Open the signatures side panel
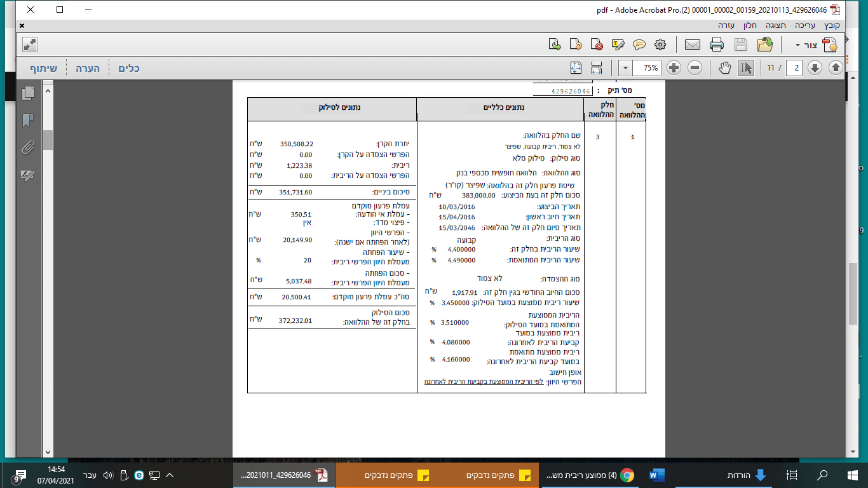The height and width of the screenshot is (488, 868). [28, 175]
